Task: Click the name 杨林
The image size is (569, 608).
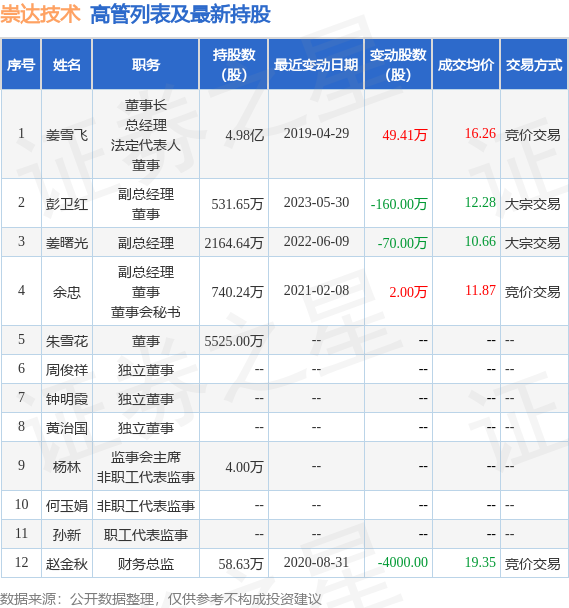Action: tap(67, 466)
